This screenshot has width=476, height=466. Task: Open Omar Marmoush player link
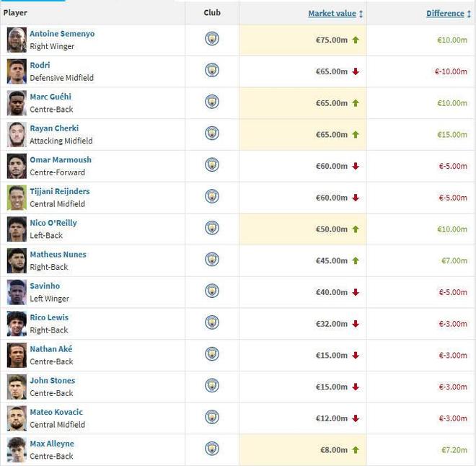(x=61, y=159)
